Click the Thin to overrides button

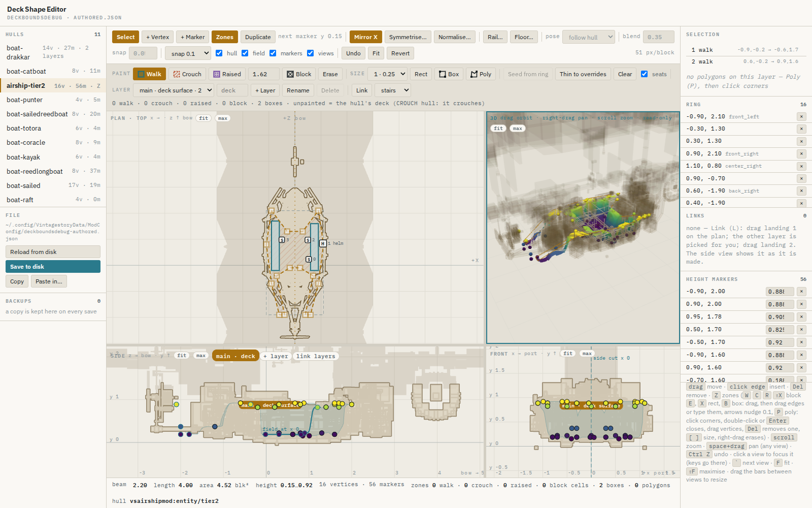tap(583, 74)
